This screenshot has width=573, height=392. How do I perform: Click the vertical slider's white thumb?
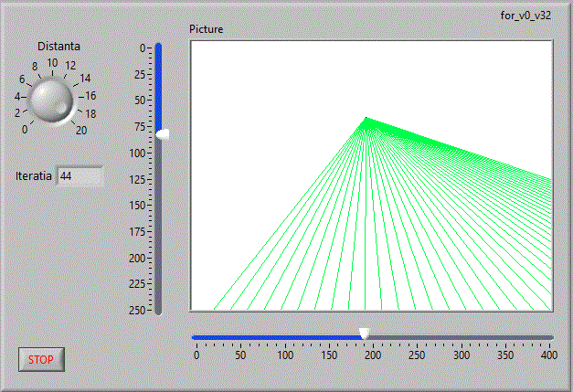coord(163,134)
